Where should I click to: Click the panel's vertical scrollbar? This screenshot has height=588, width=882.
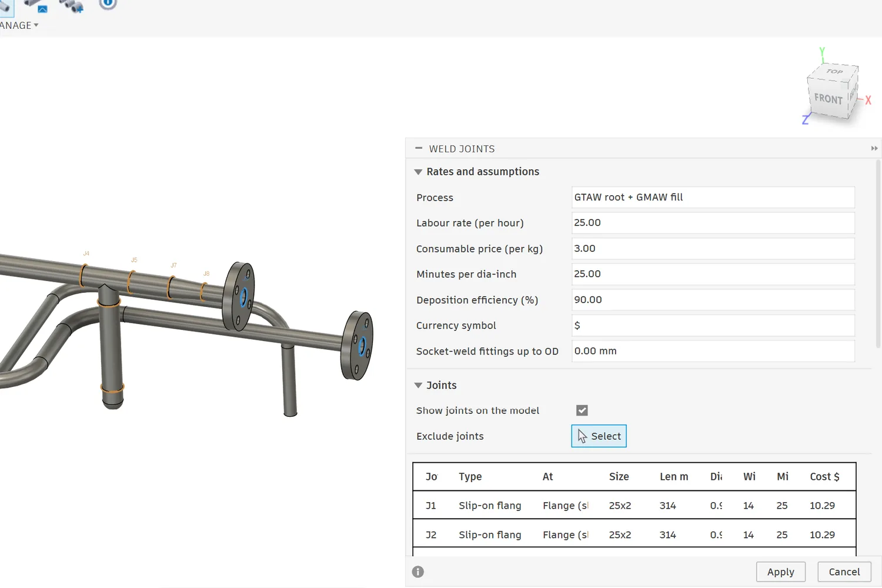pos(878,253)
